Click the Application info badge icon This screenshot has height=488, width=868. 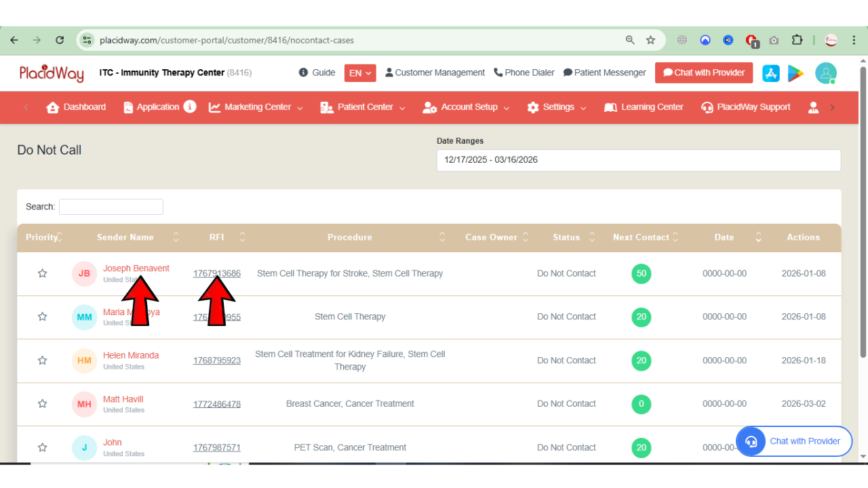coord(190,107)
